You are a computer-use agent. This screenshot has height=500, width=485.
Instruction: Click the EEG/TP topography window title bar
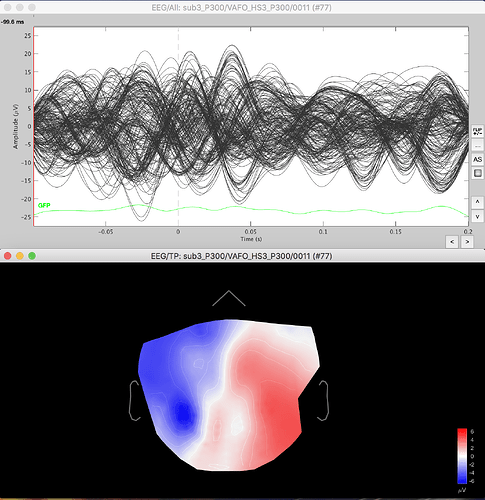tap(242, 256)
